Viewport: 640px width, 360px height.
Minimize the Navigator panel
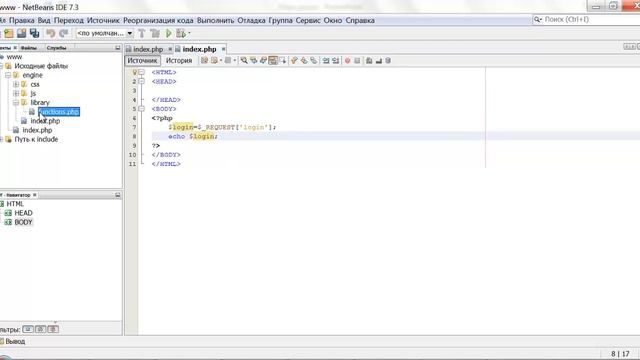point(118,195)
